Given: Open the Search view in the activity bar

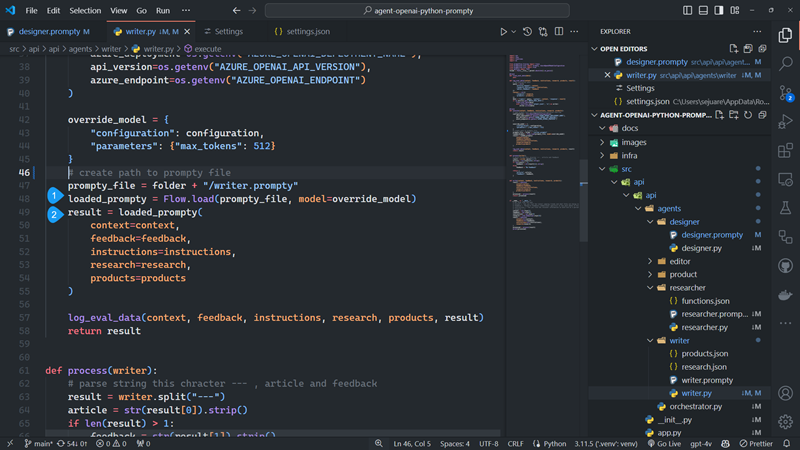Looking at the screenshot, I should [x=786, y=63].
